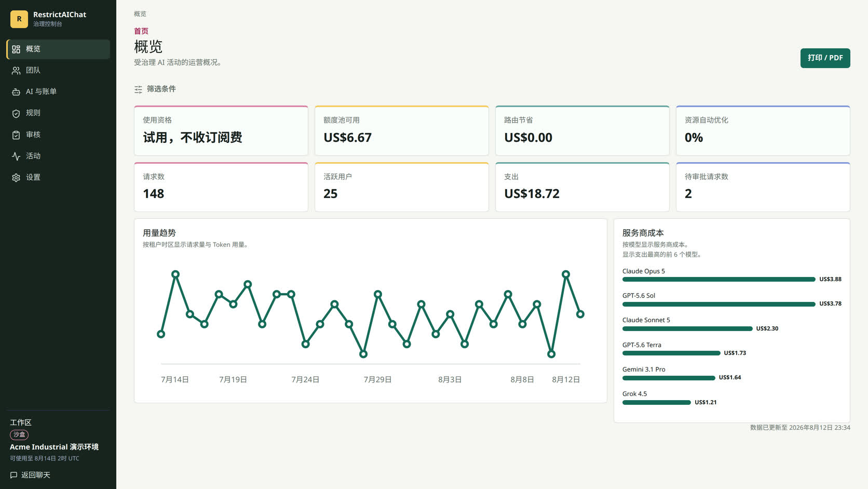This screenshot has width=868, height=489.
Task: Click the 返回聊天 link
Action: (30, 475)
